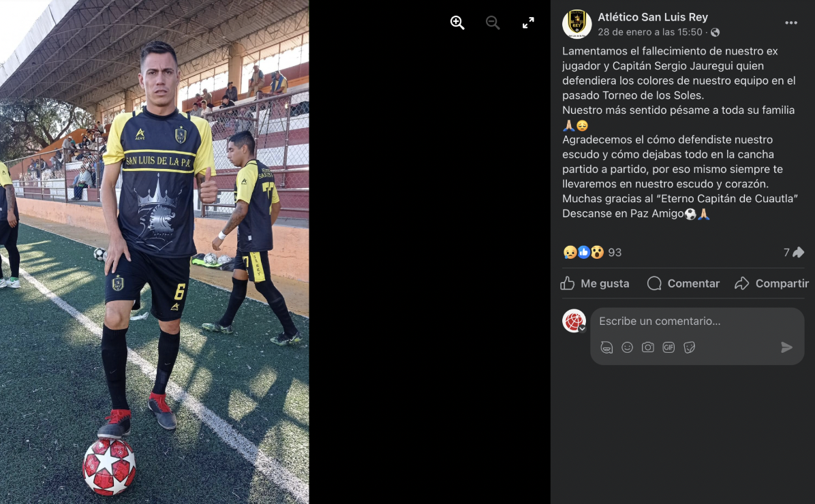Click the public audience globe icon

[716, 32]
